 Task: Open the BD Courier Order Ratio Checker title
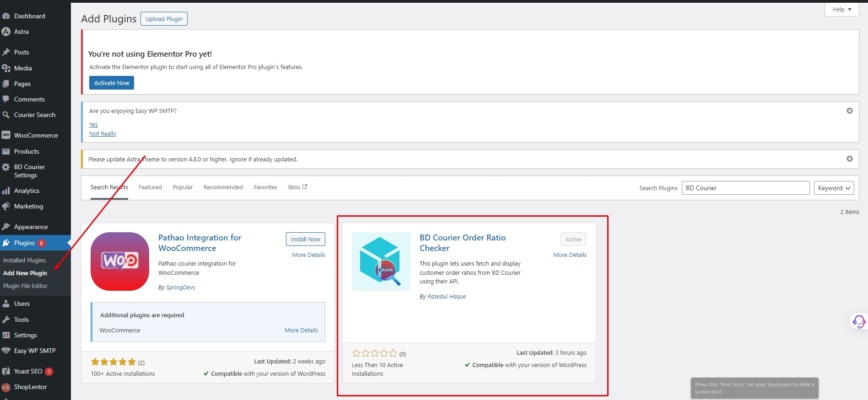pyautogui.click(x=463, y=243)
